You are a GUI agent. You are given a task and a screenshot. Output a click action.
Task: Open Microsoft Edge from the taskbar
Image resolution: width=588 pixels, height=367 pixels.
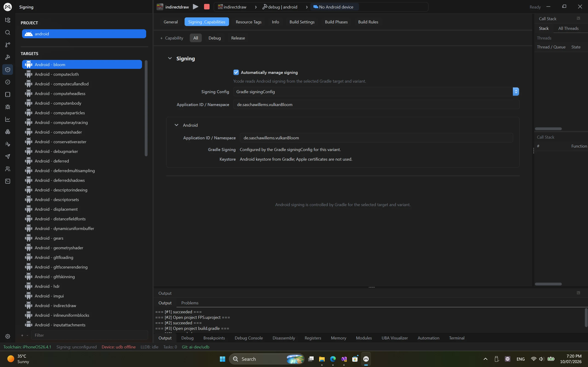tap(333, 359)
